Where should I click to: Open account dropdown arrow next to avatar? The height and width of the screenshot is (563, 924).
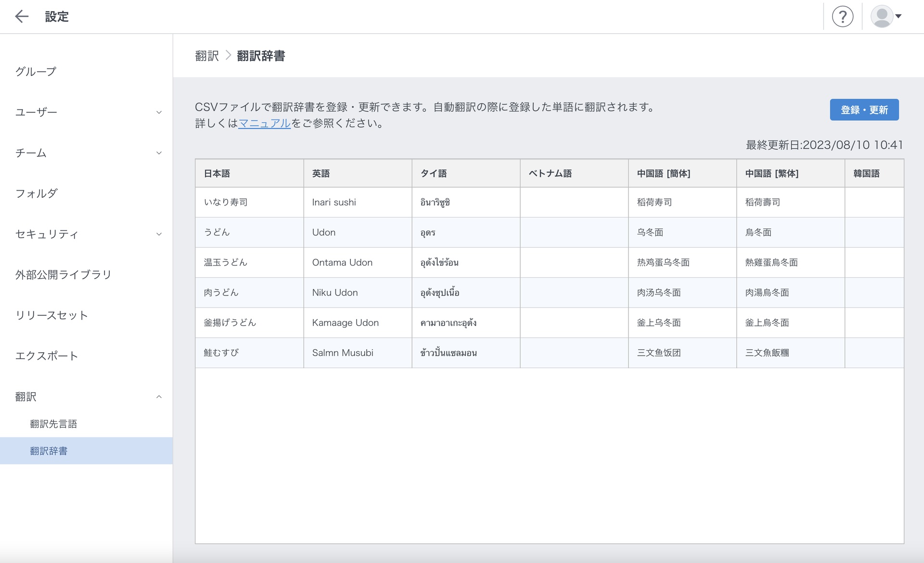tap(898, 16)
